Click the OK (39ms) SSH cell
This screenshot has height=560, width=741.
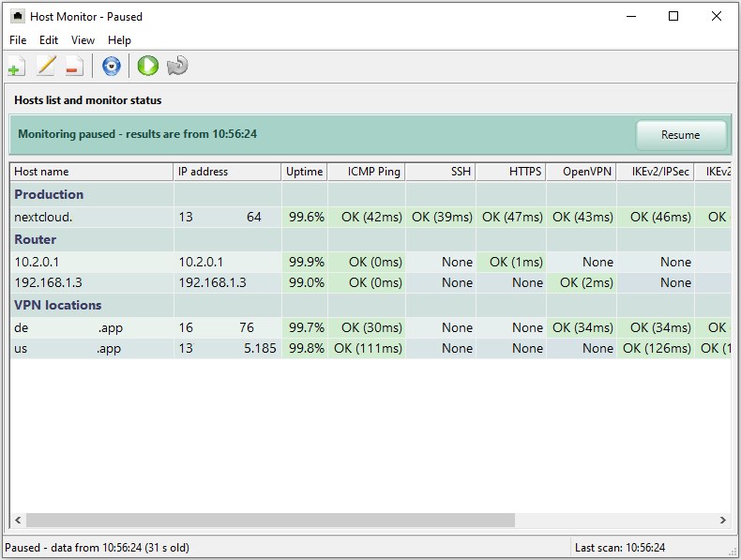441,217
